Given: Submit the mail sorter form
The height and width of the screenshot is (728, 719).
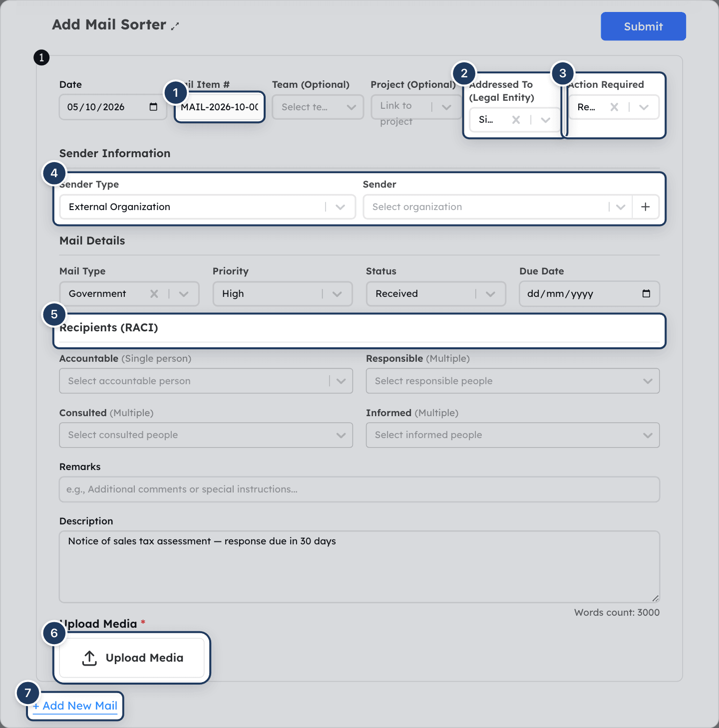Looking at the screenshot, I should (x=643, y=26).
